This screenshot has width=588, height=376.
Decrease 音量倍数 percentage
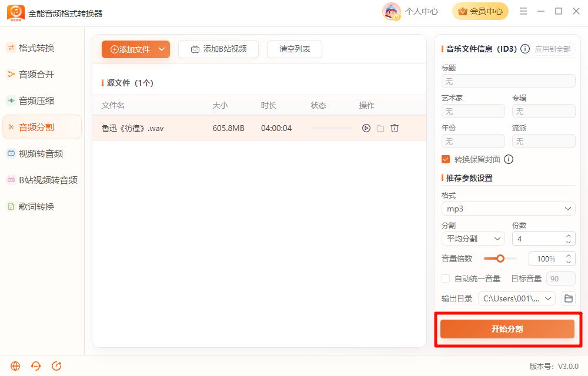(x=569, y=262)
